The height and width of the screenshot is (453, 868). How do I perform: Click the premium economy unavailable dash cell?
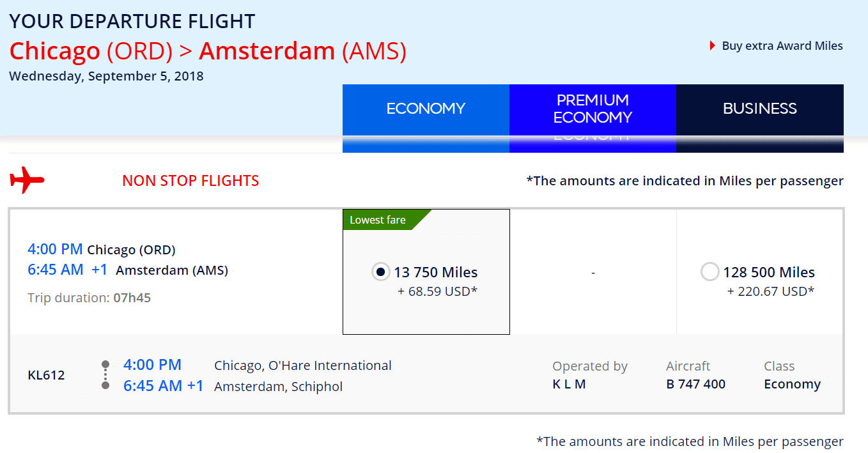pyautogui.click(x=593, y=273)
